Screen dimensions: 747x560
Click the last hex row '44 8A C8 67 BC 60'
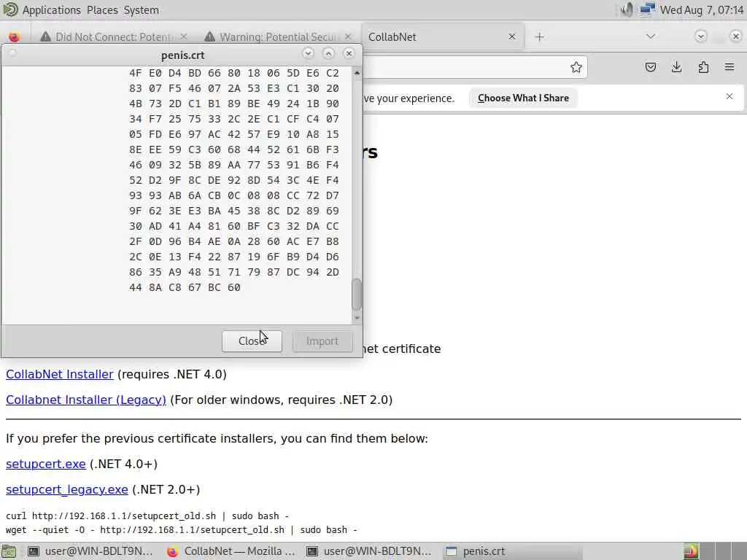tap(185, 287)
